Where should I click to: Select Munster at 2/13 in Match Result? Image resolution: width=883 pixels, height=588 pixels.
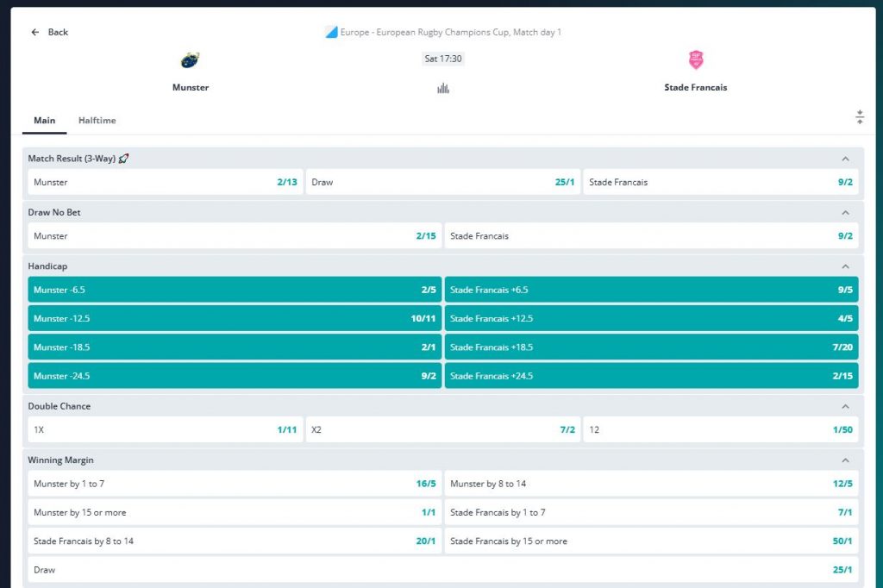(x=166, y=182)
